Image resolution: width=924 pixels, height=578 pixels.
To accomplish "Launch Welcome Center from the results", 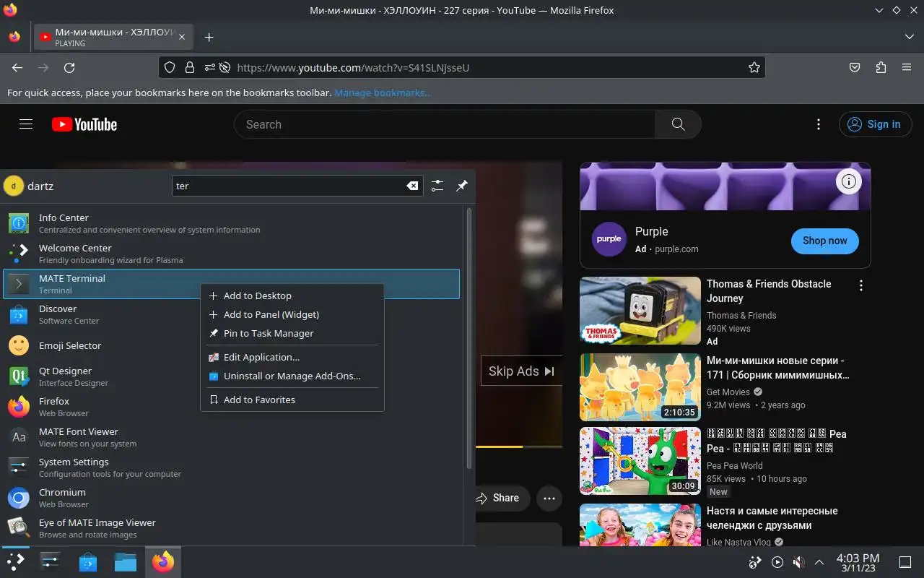I will point(231,254).
